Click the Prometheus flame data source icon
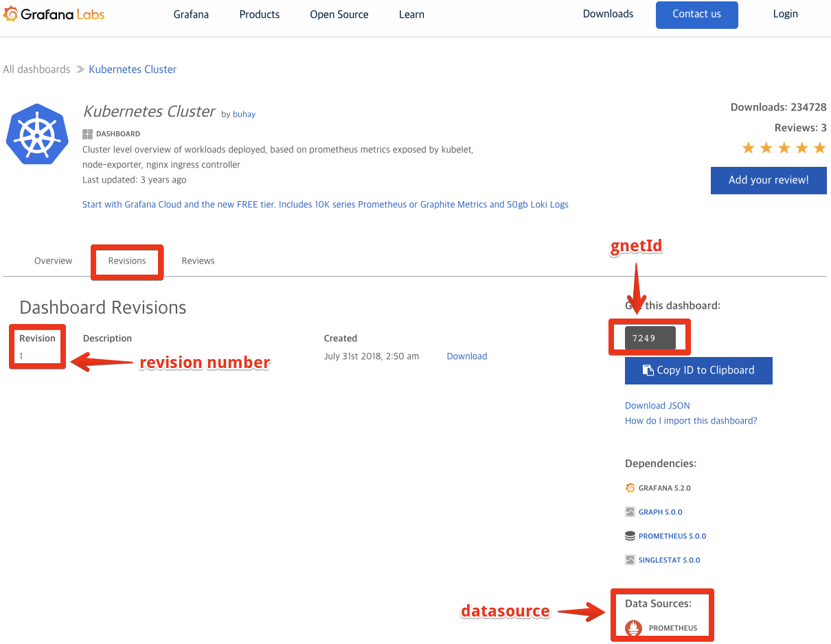The width and height of the screenshot is (831, 644). pos(633,628)
